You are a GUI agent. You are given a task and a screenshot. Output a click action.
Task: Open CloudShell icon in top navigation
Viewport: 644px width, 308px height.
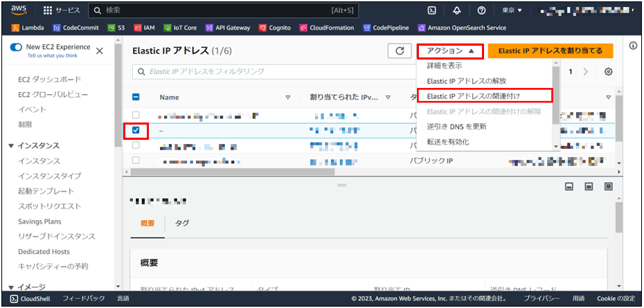pos(431,10)
